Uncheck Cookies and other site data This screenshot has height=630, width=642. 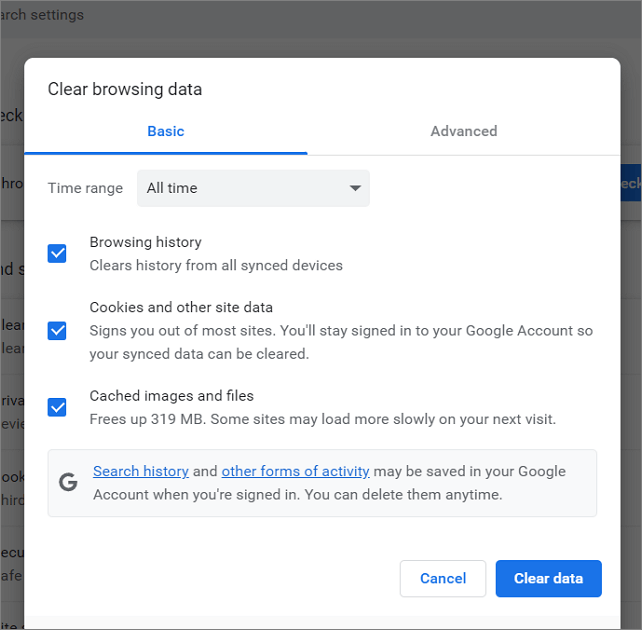pyautogui.click(x=57, y=330)
